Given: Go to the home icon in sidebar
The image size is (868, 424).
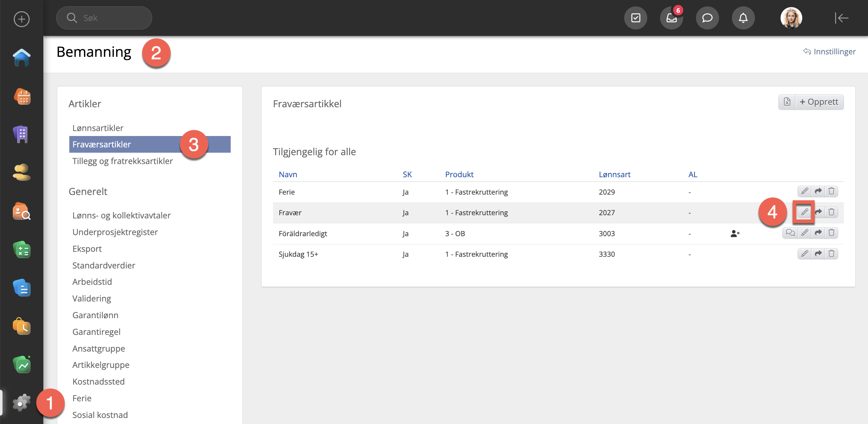Looking at the screenshot, I should click(x=22, y=58).
